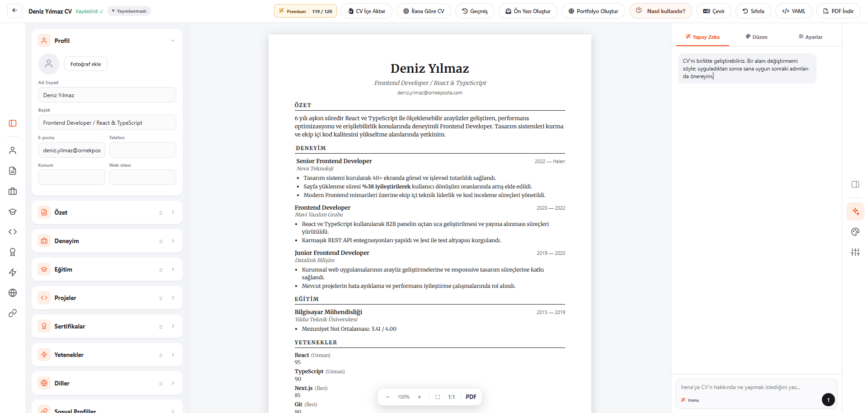This screenshot has width=868, height=413.
Task: Go back using the arrow button
Action: 15,11
